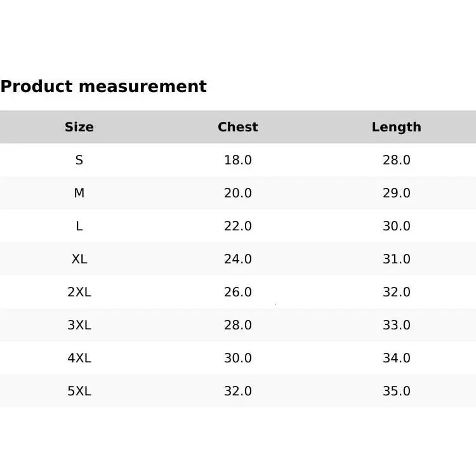
Task: Click the Size column header
Action: [x=79, y=127]
